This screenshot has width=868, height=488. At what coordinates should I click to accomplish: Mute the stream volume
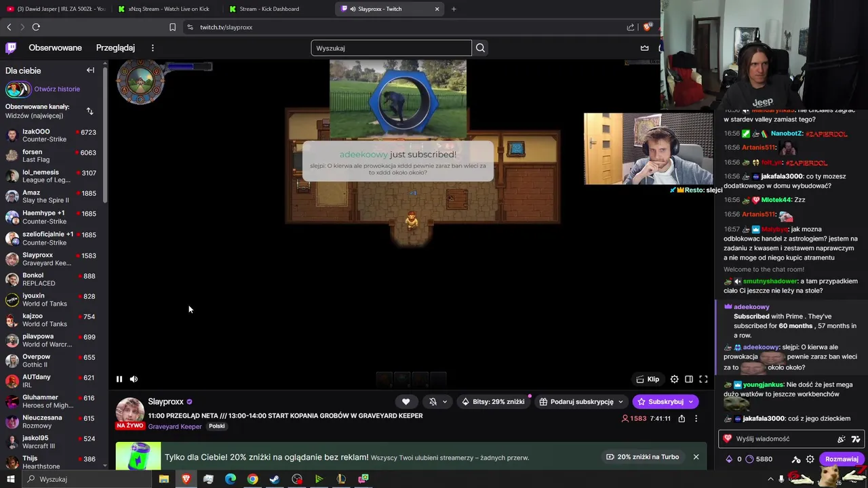[x=134, y=379]
